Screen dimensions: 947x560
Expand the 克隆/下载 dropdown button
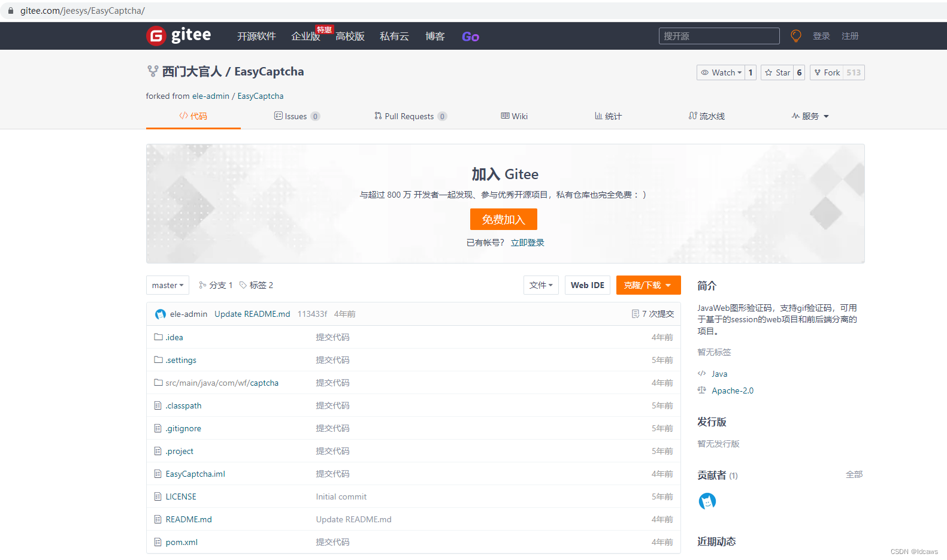(x=649, y=285)
